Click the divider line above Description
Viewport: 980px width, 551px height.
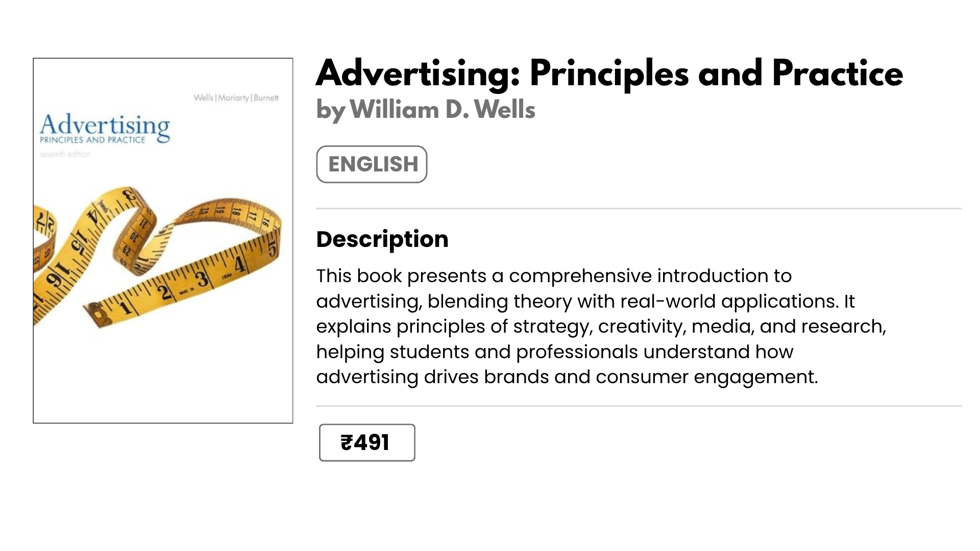click(x=639, y=208)
